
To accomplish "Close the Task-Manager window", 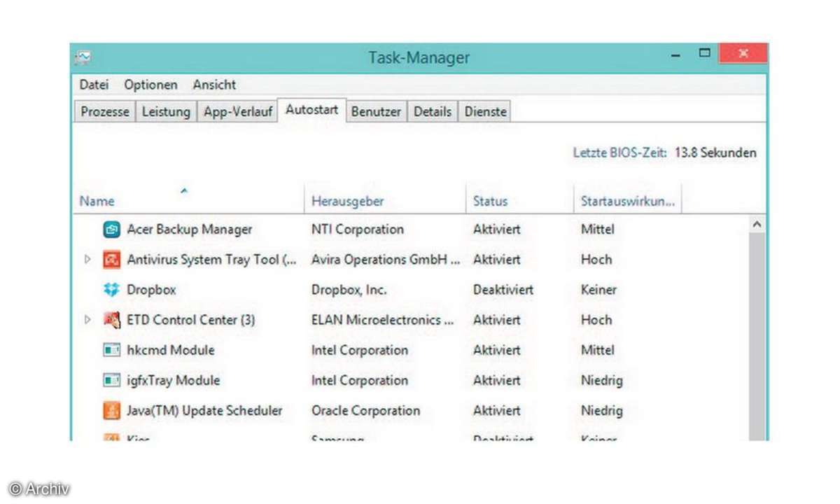I will pyautogui.click(x=743, y=53).
